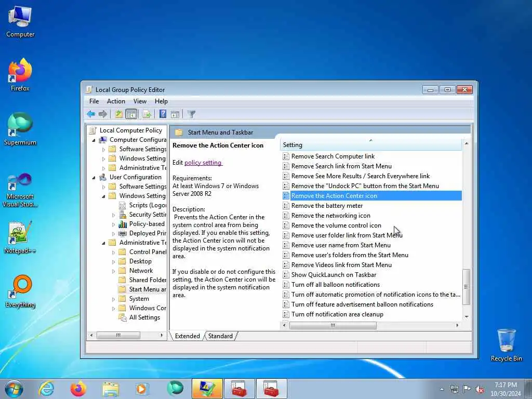Open the Windows Start button

click(14, 389)
